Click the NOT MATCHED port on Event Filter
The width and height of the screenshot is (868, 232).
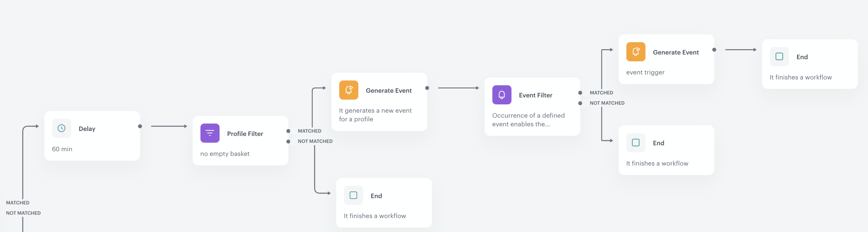click(x=580, y=102)
